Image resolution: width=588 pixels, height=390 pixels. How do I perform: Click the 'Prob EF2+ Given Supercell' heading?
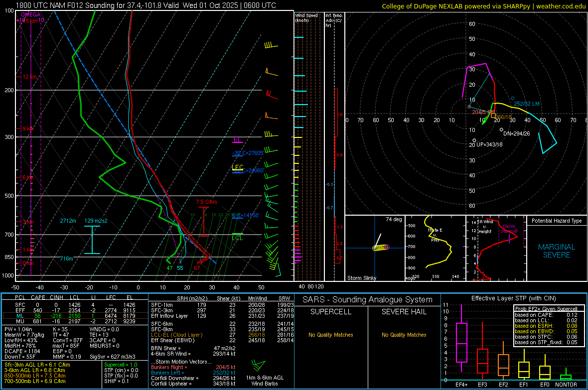coord(546,309)
